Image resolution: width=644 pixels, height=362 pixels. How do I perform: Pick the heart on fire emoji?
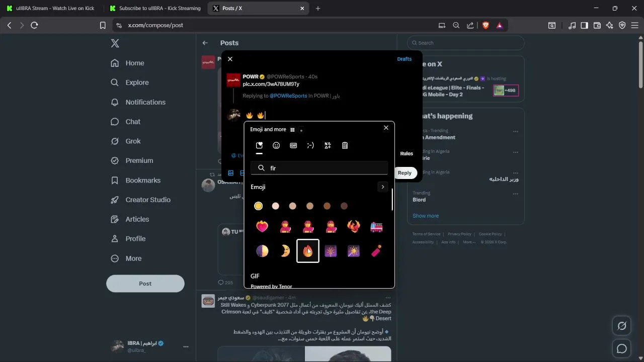262,227
